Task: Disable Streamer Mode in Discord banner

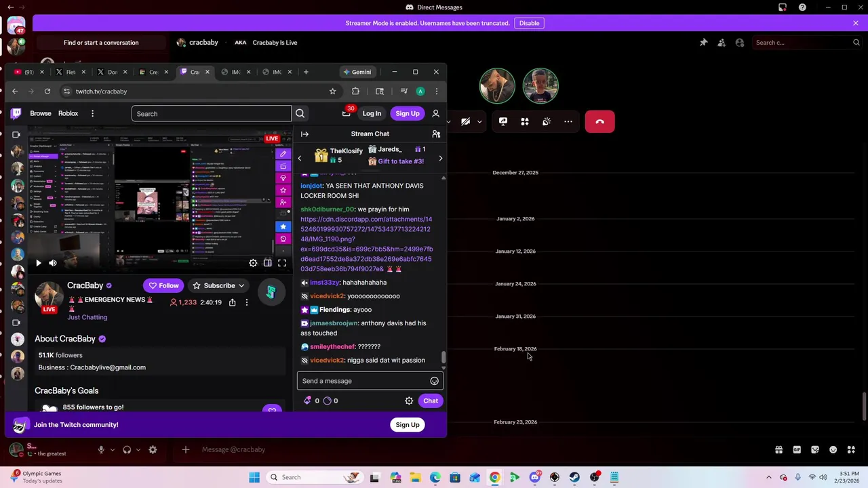Action: point(529,23)
